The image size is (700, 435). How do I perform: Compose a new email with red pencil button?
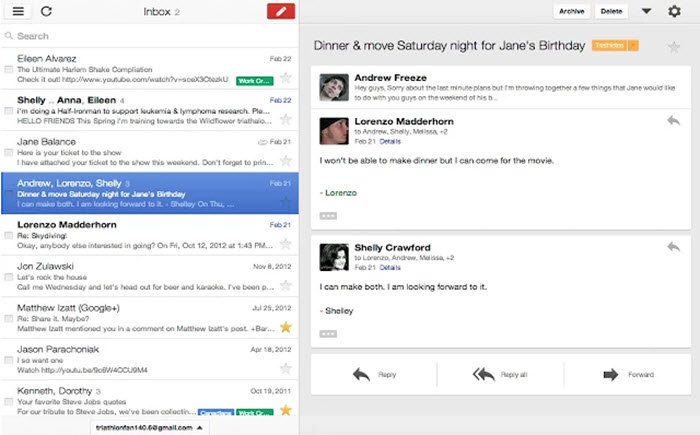(281, 11)
